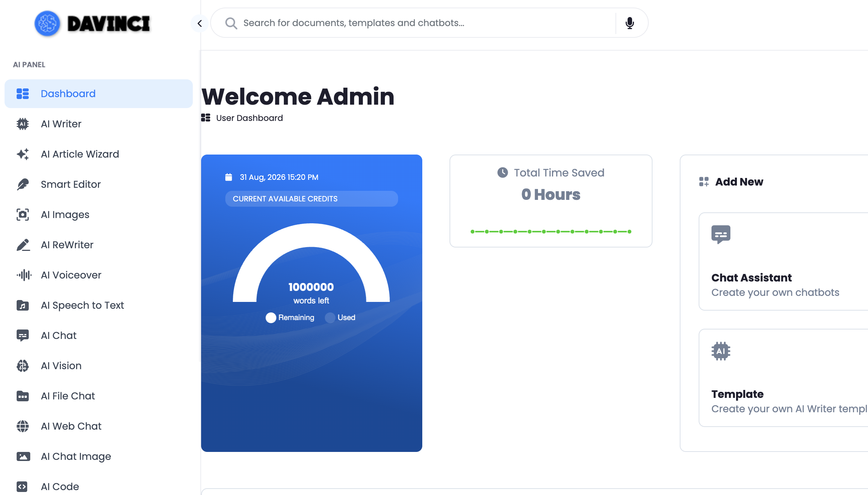Click the User Dashboard breadcrumb text
This screenshot has width=868, height=495.
click(x=250, y=118)
